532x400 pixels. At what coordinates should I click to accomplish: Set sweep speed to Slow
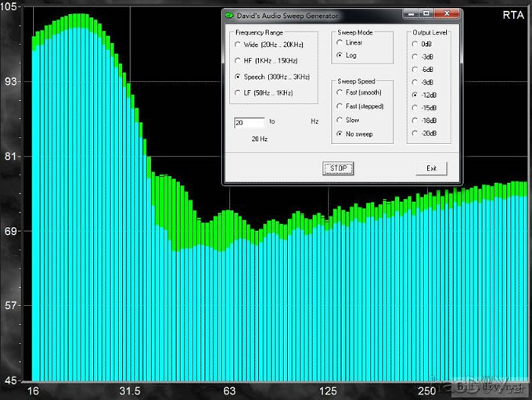pos(339,120)
